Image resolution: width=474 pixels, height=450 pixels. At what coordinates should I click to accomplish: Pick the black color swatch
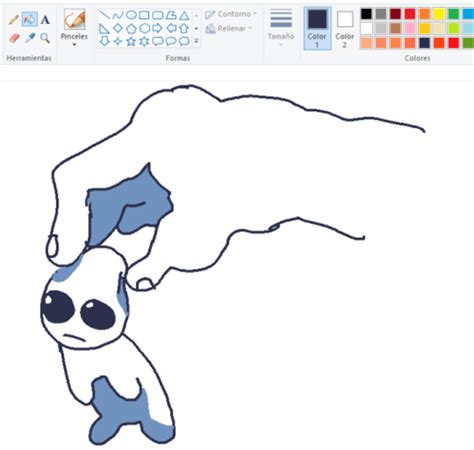point(366,14)
